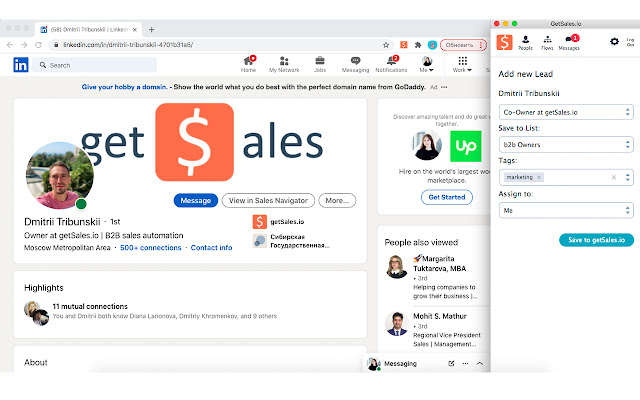Open the Me profile menu

click(427, 64)
